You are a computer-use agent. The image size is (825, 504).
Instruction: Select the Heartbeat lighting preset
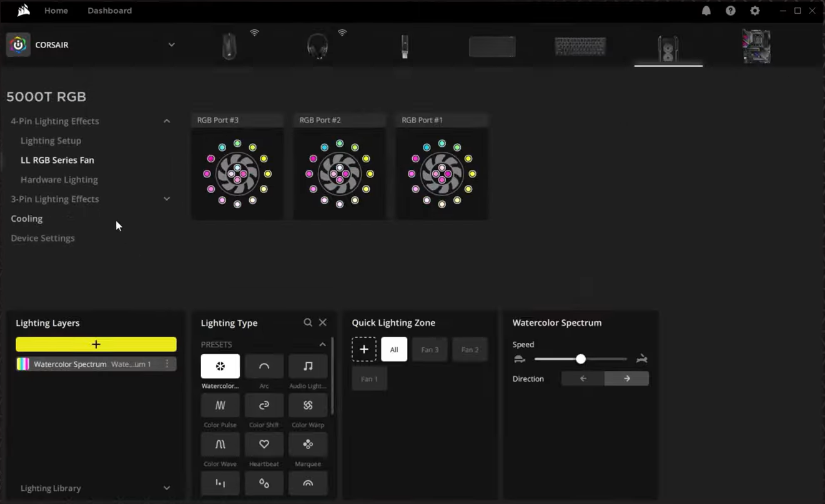pyautogui.click(x=264, y=444)
